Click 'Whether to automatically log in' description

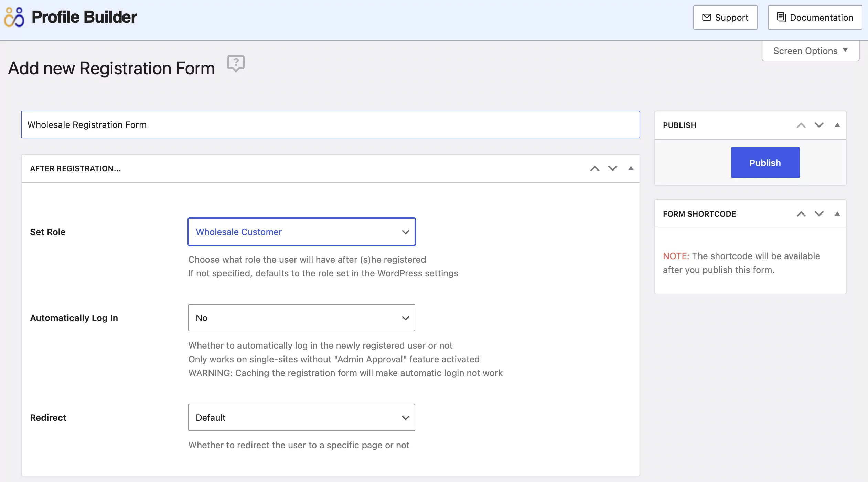point(320,346)
